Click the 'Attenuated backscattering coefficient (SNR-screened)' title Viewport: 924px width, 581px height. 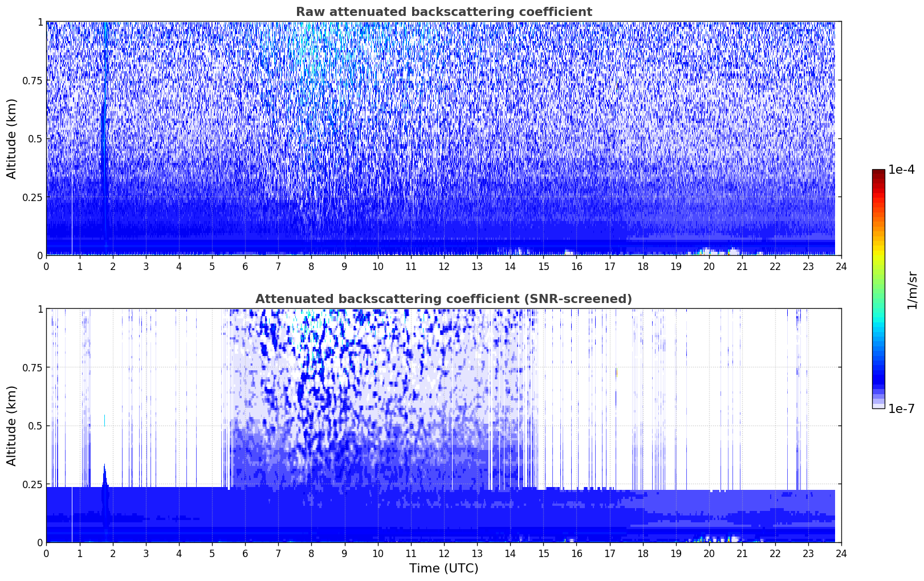click(x=443, y=299)
